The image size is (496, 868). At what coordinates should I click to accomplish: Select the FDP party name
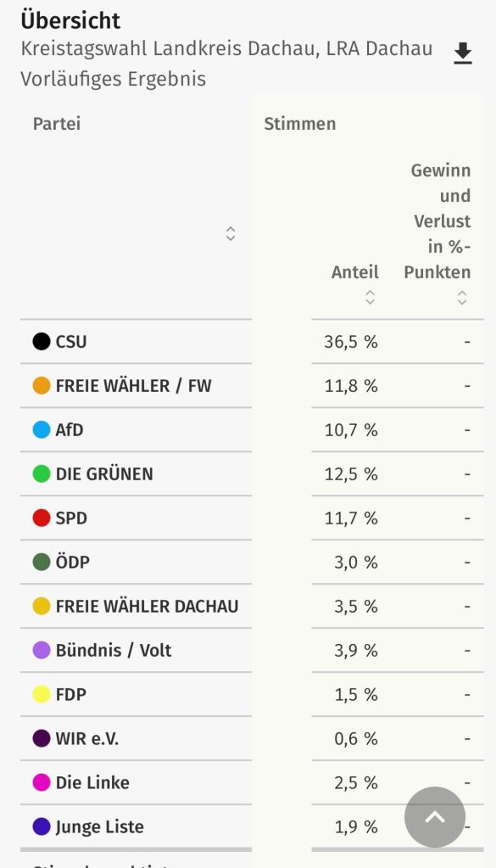(x=70, y=694)
